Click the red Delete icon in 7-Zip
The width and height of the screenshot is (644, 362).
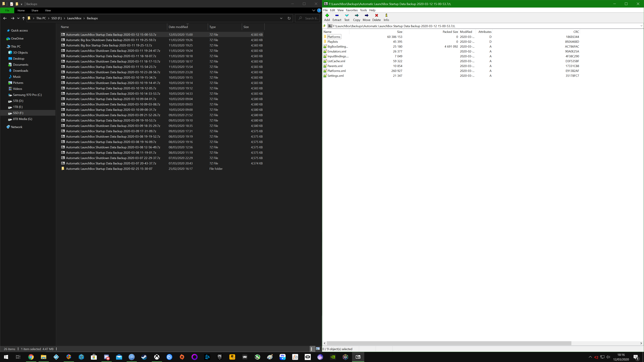click(377, 17)
